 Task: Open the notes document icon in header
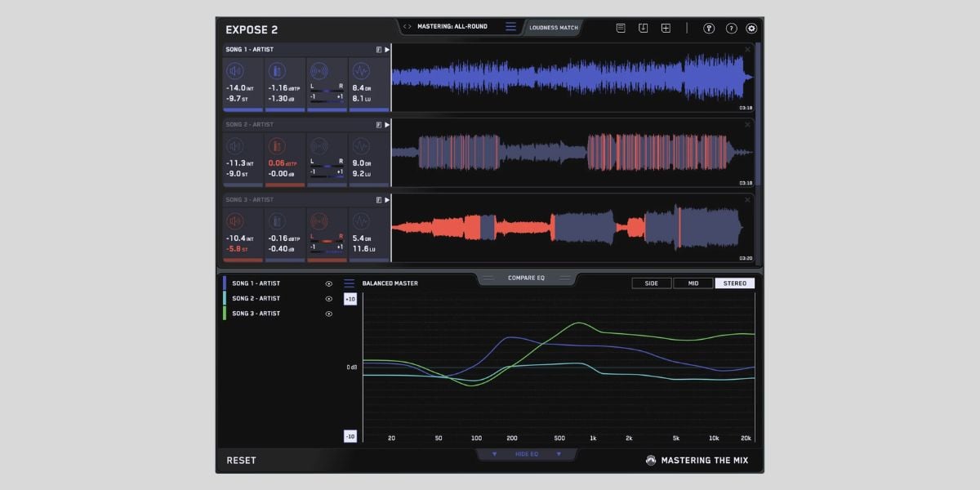tap(621, 28)
